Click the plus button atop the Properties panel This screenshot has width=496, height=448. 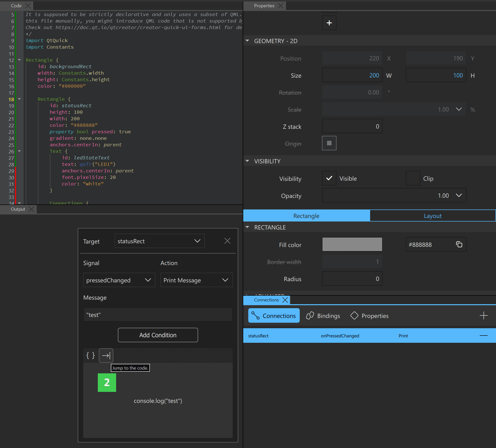click(x=329, y=23)
